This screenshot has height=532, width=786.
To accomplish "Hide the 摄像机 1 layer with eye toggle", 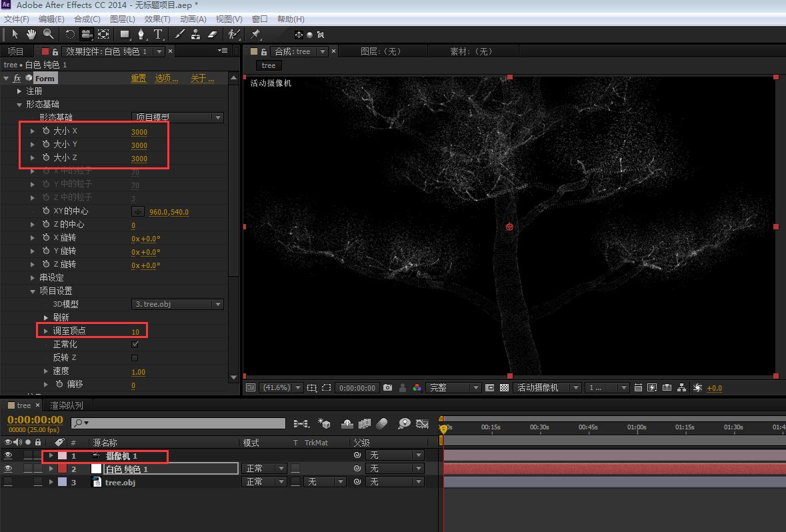I will coord(8,456).
